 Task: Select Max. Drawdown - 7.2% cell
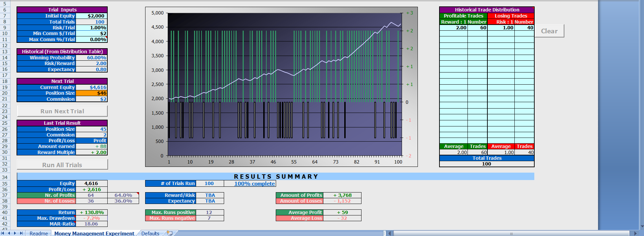[91, 218]
